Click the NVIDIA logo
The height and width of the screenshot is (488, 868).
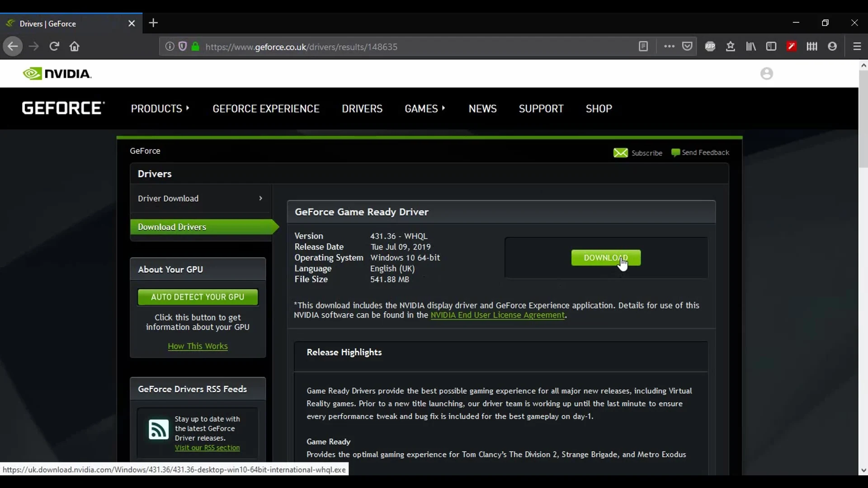(x=57, y=74)
